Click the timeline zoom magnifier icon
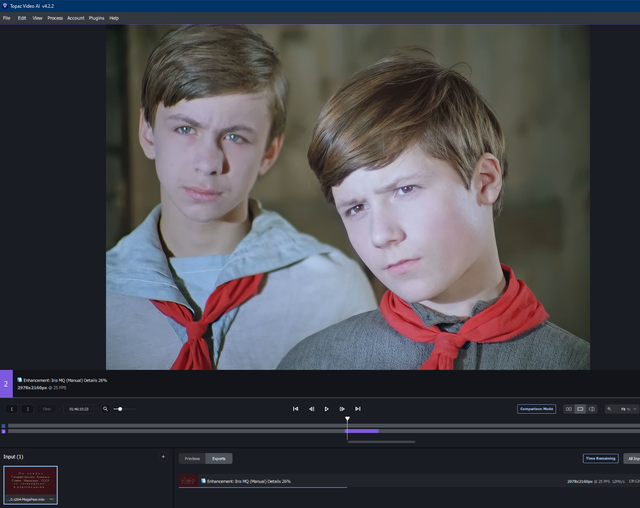 point(105,409)
